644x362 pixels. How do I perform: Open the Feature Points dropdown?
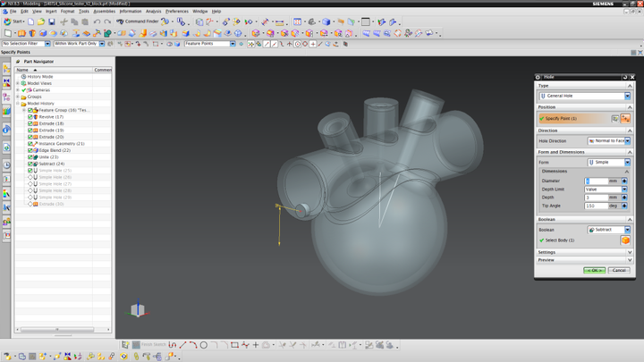click(210, 44)
